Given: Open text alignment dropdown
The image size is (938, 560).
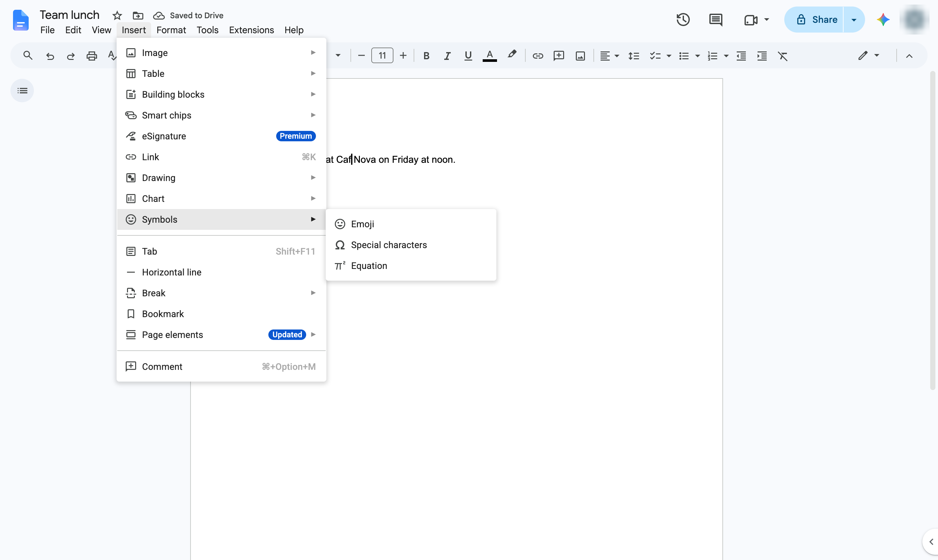Looking at the screenshot, I should (609, 56).
